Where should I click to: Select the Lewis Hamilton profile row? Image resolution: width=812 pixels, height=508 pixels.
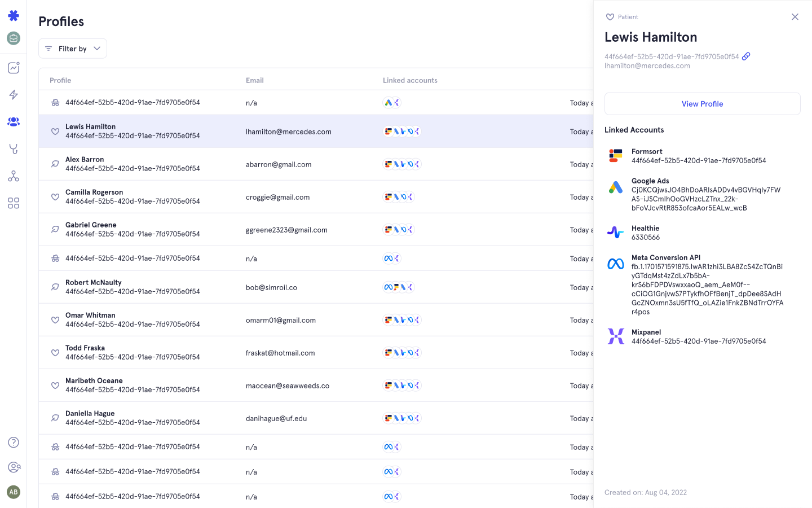coord(316,132)
